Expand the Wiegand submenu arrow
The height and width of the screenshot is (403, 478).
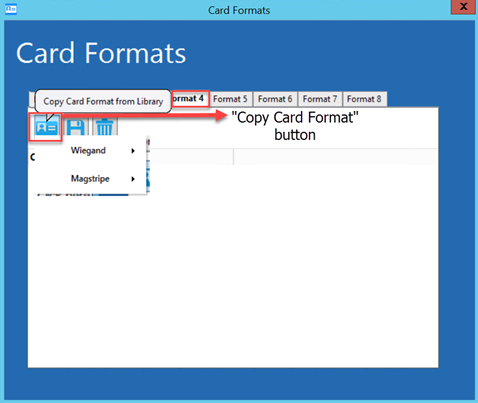coord(133,151)
